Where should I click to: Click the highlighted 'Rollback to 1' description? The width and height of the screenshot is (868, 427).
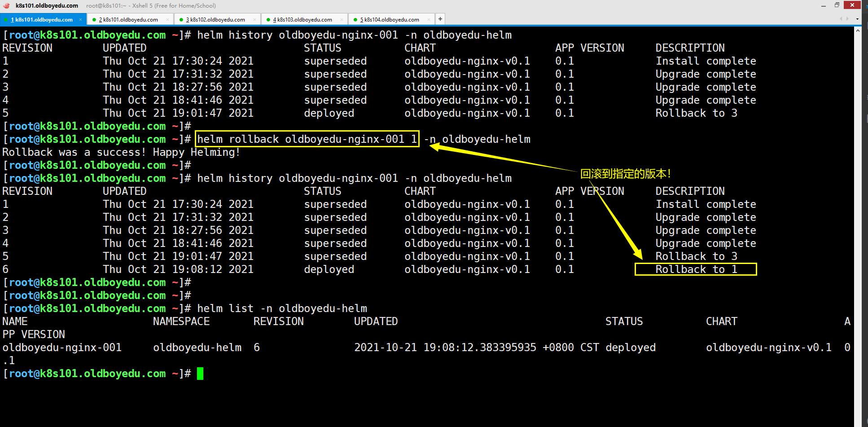point(696,269)
